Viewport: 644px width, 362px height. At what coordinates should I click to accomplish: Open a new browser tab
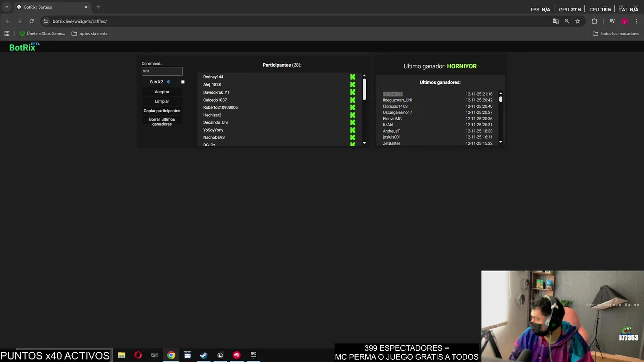tap(98, 7)
